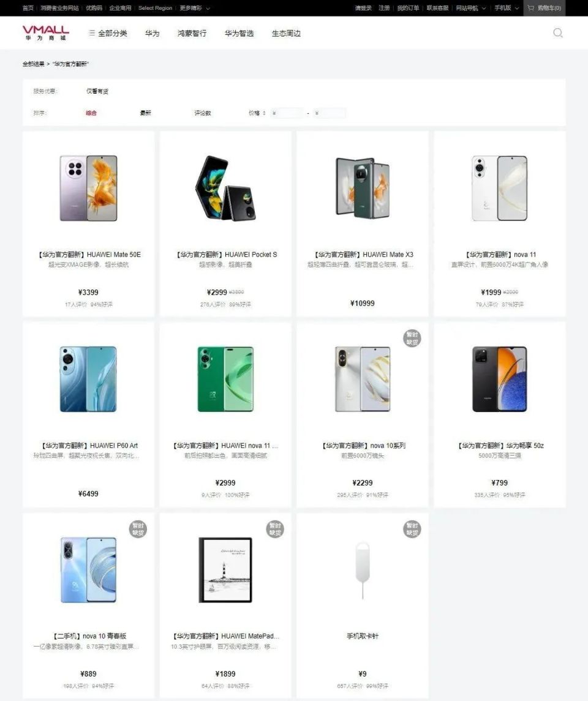Toggle the 仅看有货 filter

click(x=97, y=91)
